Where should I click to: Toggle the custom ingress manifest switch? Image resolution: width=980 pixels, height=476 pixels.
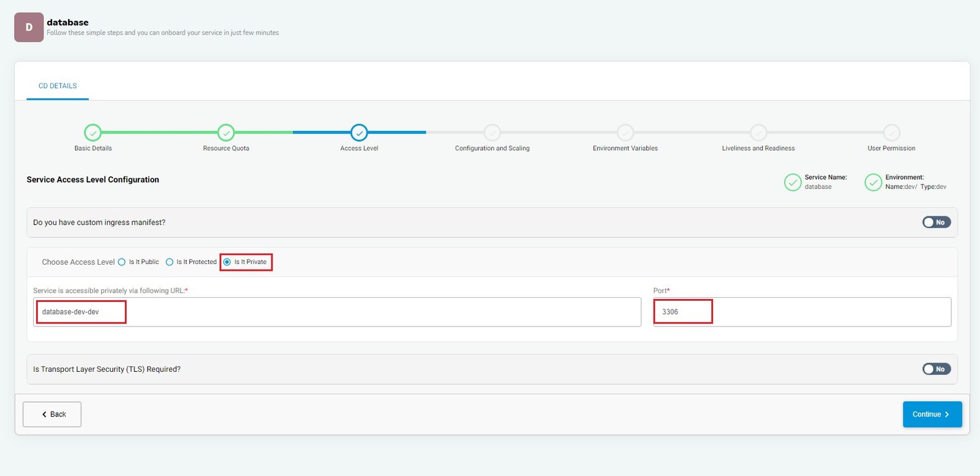pyautogui.click(x=936, y=222)
